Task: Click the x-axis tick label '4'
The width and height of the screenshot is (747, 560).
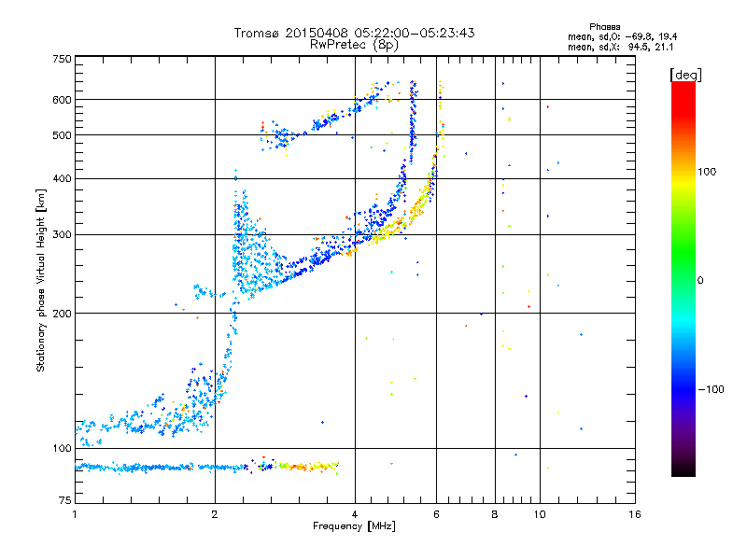Action: (x=355, y=514)
